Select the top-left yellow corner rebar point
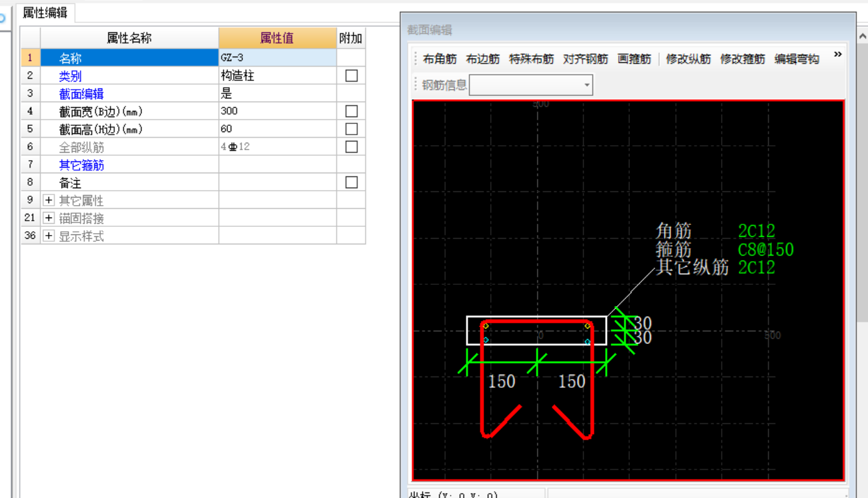 [486, 325]
